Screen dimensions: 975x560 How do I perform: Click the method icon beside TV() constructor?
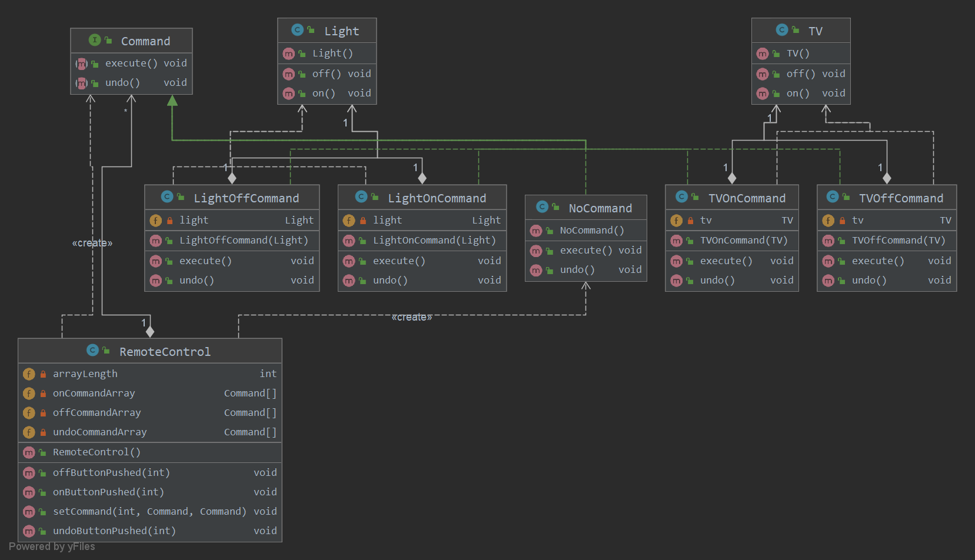[x=763, y=54]
